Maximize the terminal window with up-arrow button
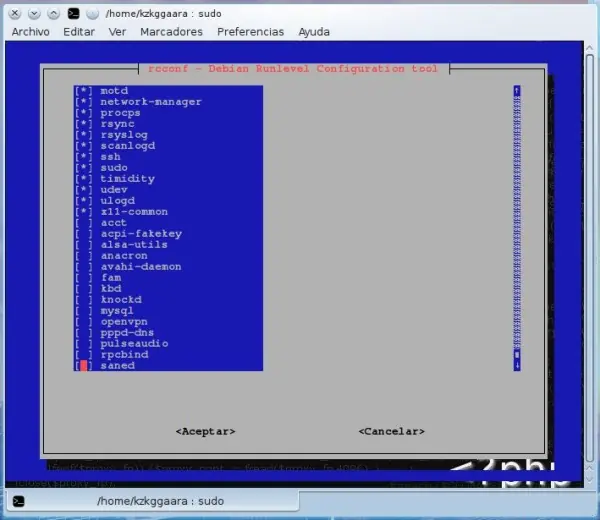 click(x=53, y=14)
